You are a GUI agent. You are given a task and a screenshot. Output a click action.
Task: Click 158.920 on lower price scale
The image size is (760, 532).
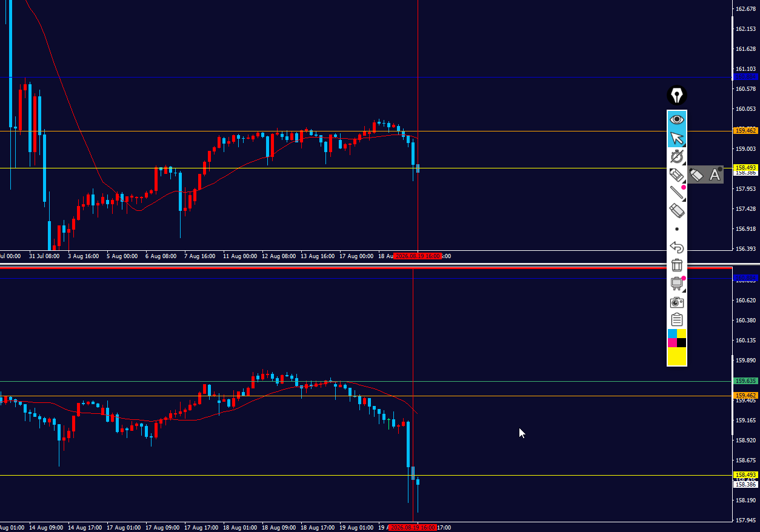pos(745,441)
